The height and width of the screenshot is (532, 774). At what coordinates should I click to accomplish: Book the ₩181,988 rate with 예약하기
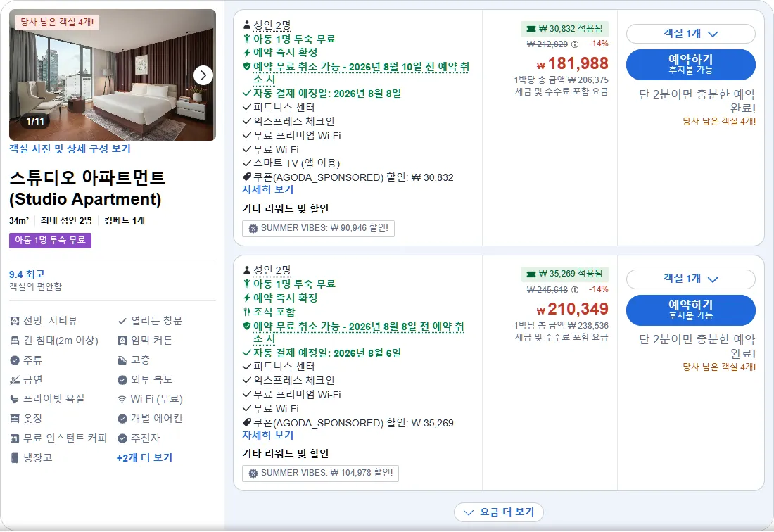coord(690,64)
